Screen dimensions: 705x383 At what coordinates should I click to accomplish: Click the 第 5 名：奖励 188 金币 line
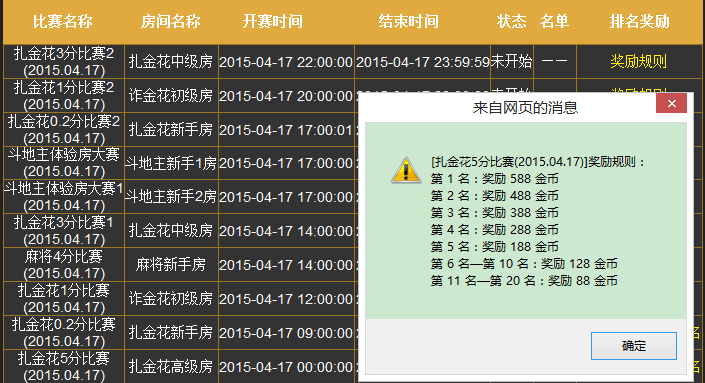point(495,247)
